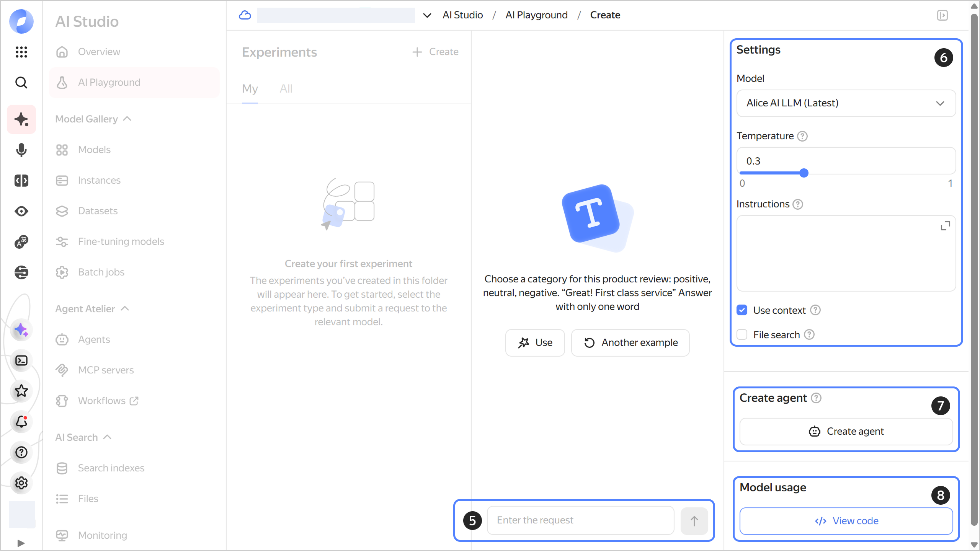The width and height of the screenshot is (980, 551).
Task: Click the Enter the request input field
Action: [580, 520]
